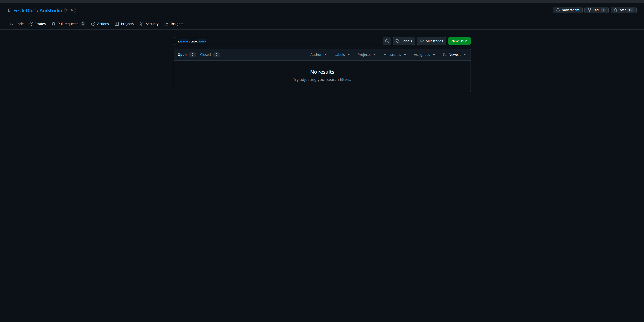Open the AniStudio repository link
Screen dimensions: 644x322
[x=51, y=11]
